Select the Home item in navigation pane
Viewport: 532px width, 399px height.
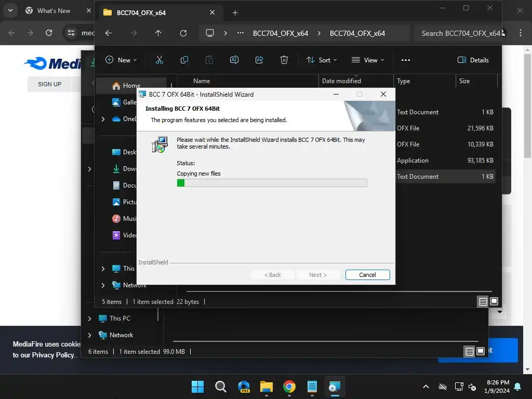coord(131,86)
